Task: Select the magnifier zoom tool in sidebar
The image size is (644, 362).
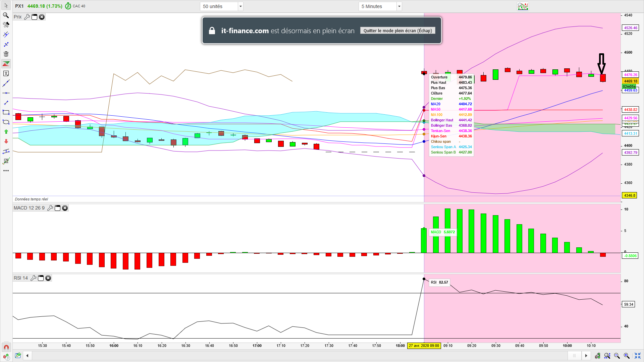Action: point(6,15)
